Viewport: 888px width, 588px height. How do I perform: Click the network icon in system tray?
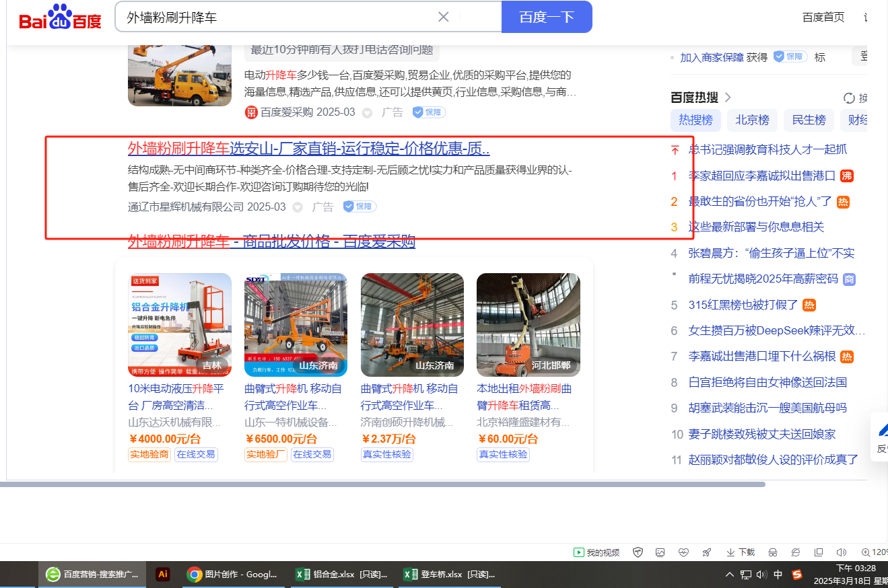746,575
